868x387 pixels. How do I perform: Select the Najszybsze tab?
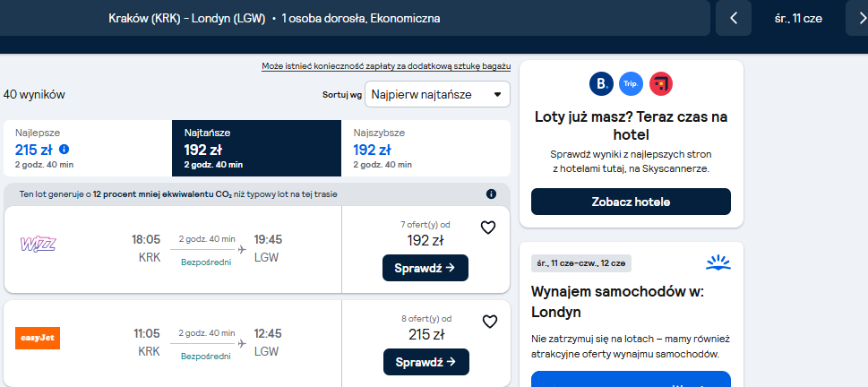[425, 149]
